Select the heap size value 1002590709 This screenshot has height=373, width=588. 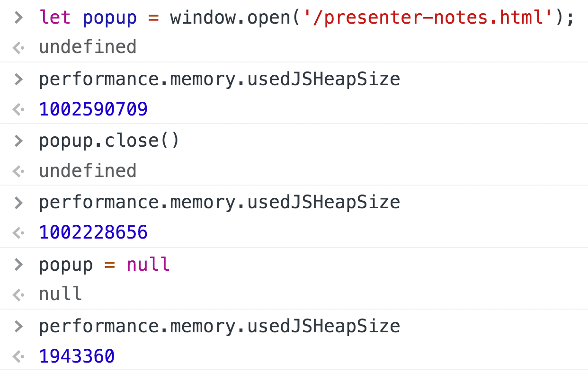coord(93,109)
